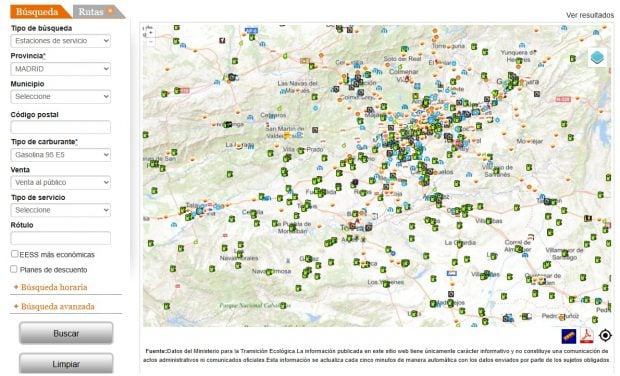Select green marker on Corral de Almaguer label

click(x=519, y=249)
